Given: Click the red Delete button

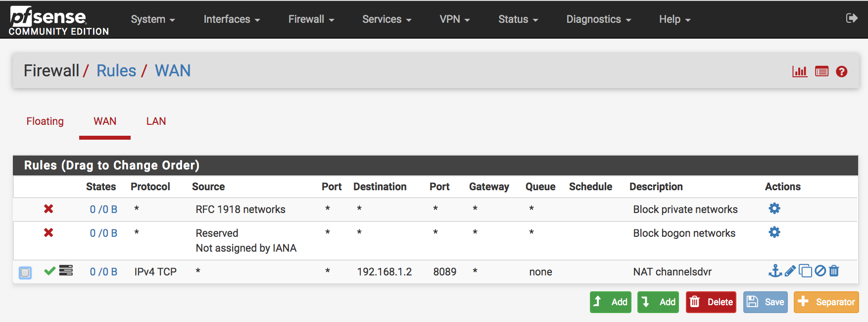Looking at the screenshot, I should [x=711, y=302].
